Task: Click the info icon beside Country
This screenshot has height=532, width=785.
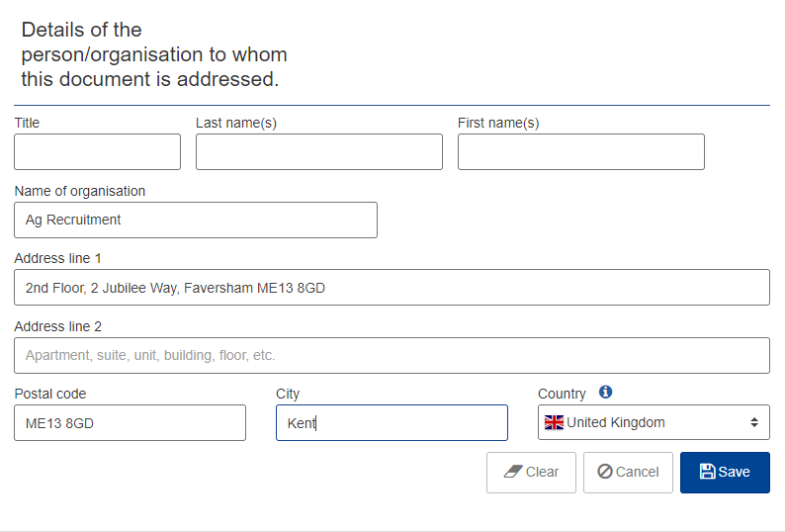Action: [x=606, y=393]
